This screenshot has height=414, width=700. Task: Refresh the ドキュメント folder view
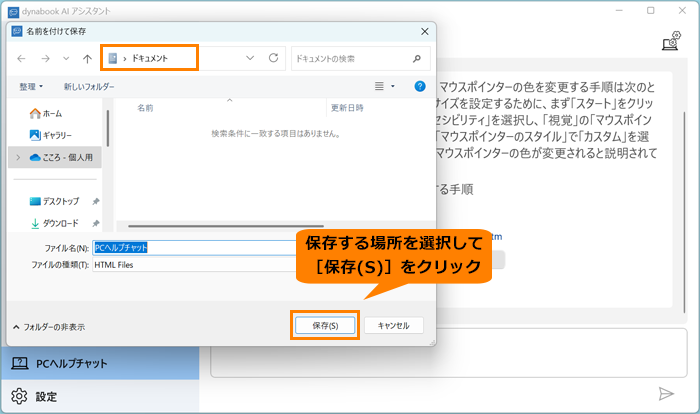(x=273, y=58)
